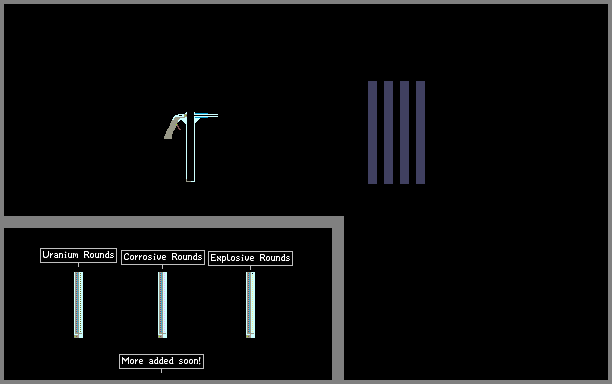Select the leftmost purple target bar
Screen dimensions: 612x384
pyautogui.click(x=372, y=132)
